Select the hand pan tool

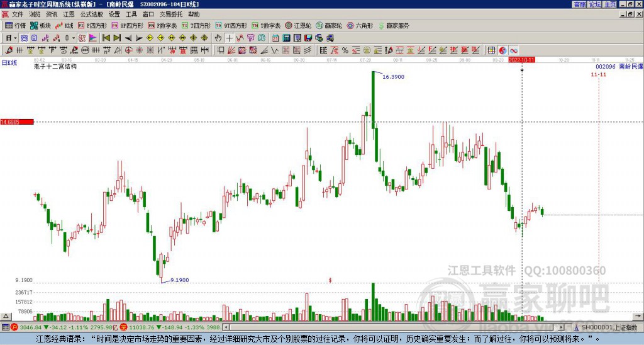tap(218, 38)
